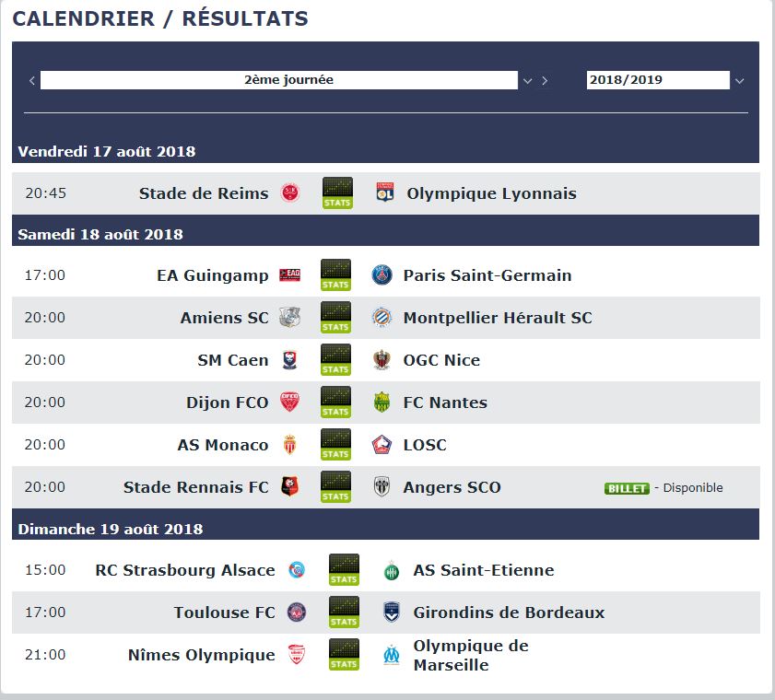Screen dimensions: 775x700
Task: Click the Olympique de Marseille logo
Action: pos(392,655)
